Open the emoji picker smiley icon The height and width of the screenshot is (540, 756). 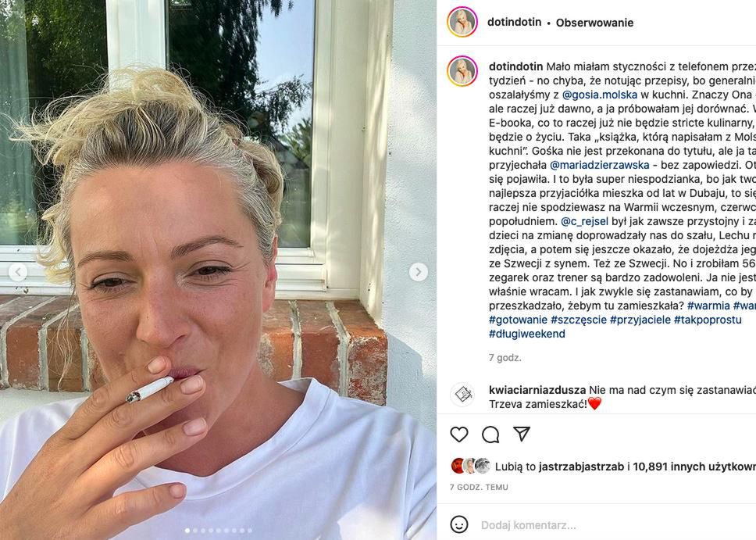tap(459, 524)
